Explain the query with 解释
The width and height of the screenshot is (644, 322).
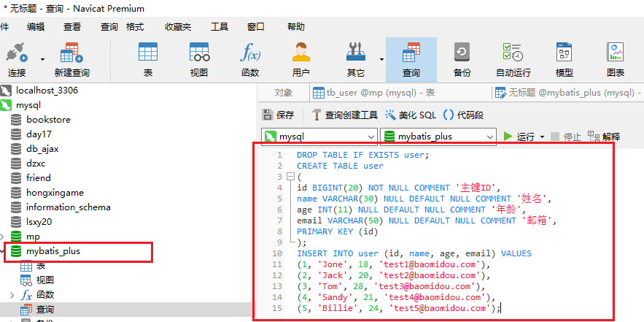604,137
